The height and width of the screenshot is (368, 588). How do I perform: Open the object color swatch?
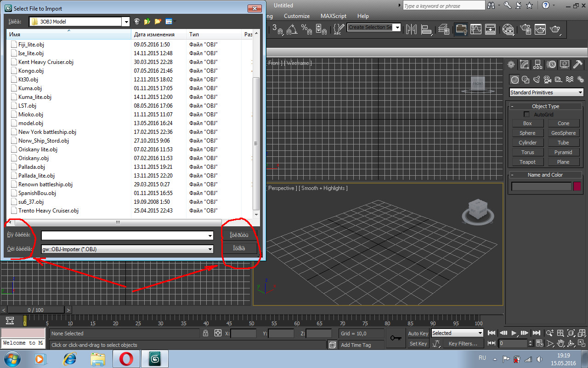click(577, 186)
